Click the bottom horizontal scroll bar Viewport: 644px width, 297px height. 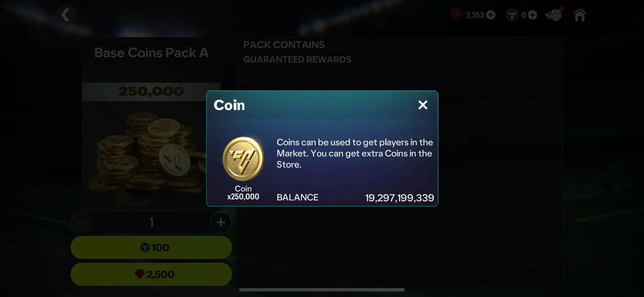322,290
